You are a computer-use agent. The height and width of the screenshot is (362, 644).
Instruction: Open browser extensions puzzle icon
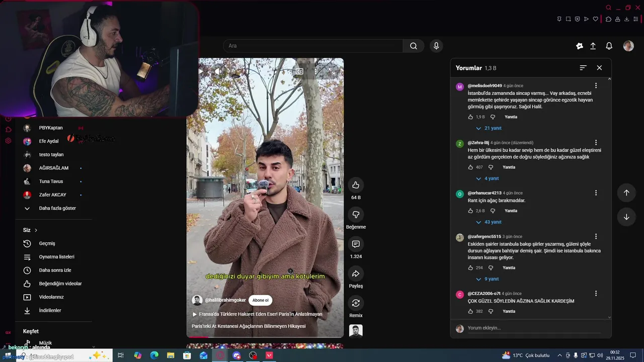pyautogui.click(x=608, y=19)
